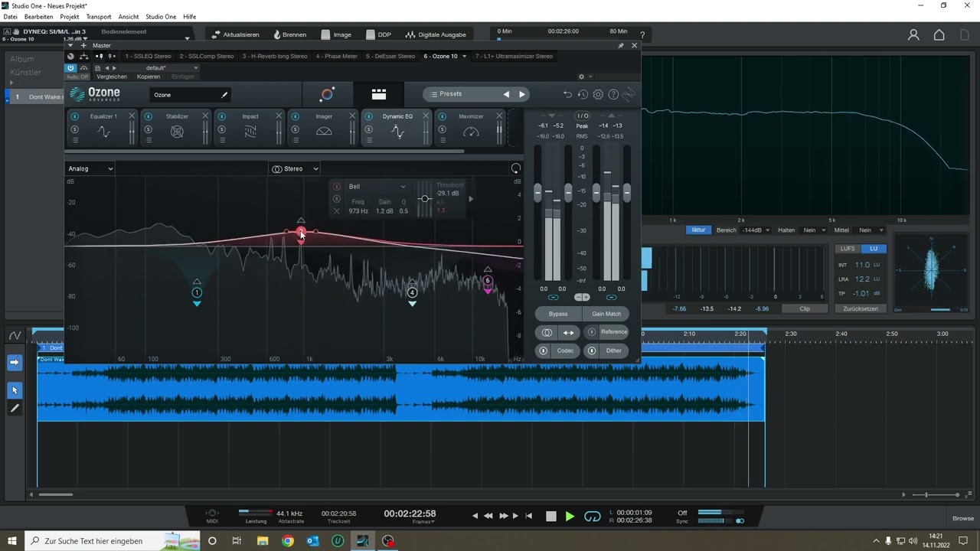Select the arrow tool in the left toolbar

[x=15, y=391]
